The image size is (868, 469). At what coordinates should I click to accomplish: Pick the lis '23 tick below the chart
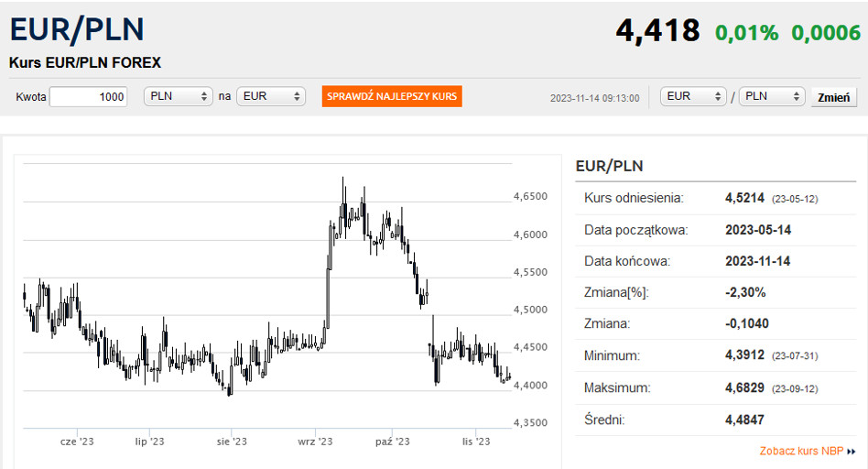pos(476,442)
